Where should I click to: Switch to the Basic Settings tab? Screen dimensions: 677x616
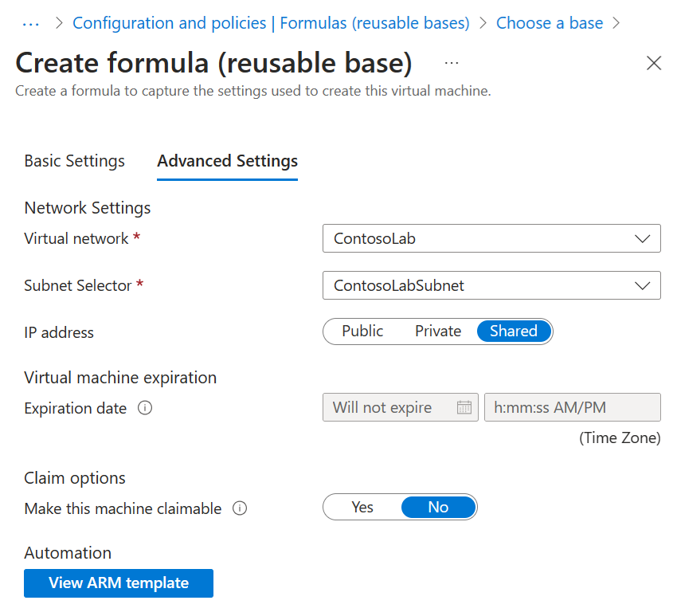coord(75,161)
